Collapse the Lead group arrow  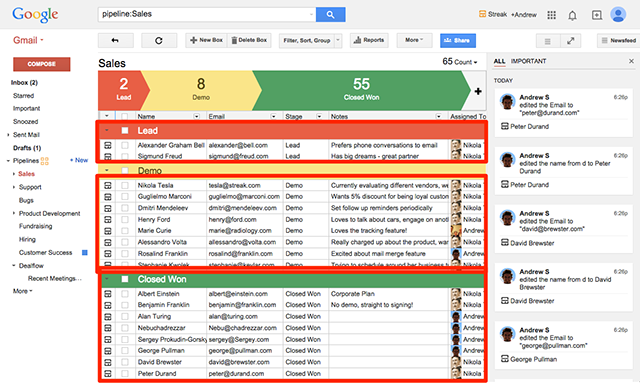pyautogui.click(x=107, y=131)
